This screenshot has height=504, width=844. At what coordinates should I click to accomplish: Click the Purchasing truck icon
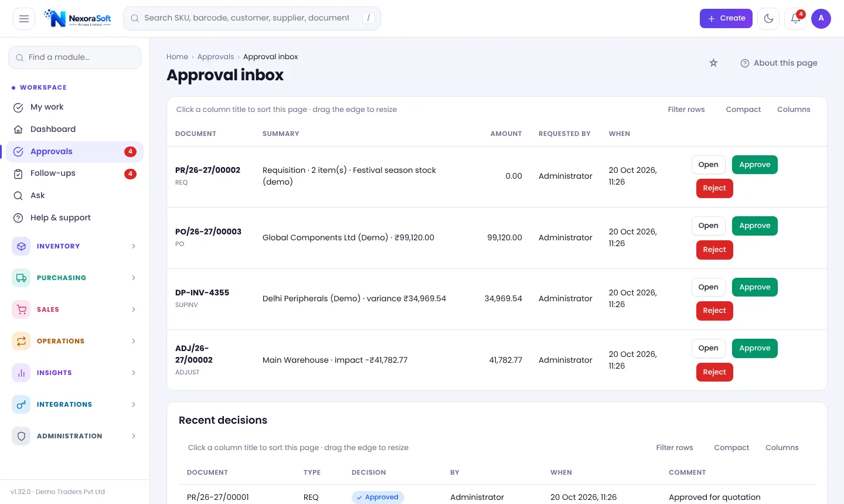tap(21, 278)
